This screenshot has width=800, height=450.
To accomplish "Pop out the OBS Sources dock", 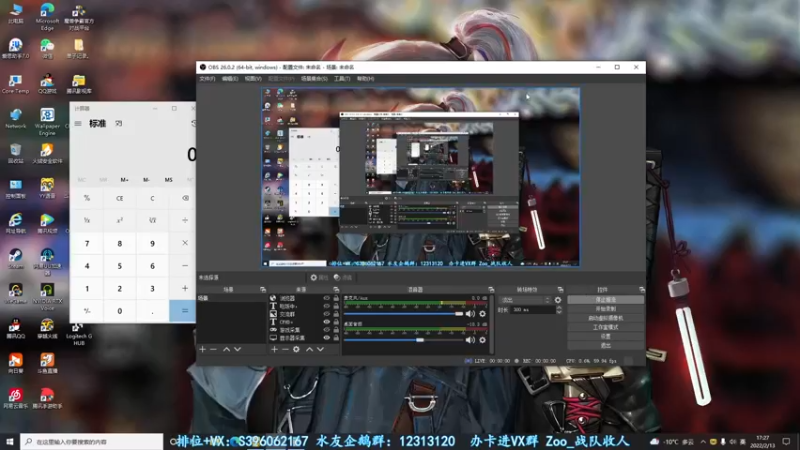I will pyautogui.click(x=336, y=289).
